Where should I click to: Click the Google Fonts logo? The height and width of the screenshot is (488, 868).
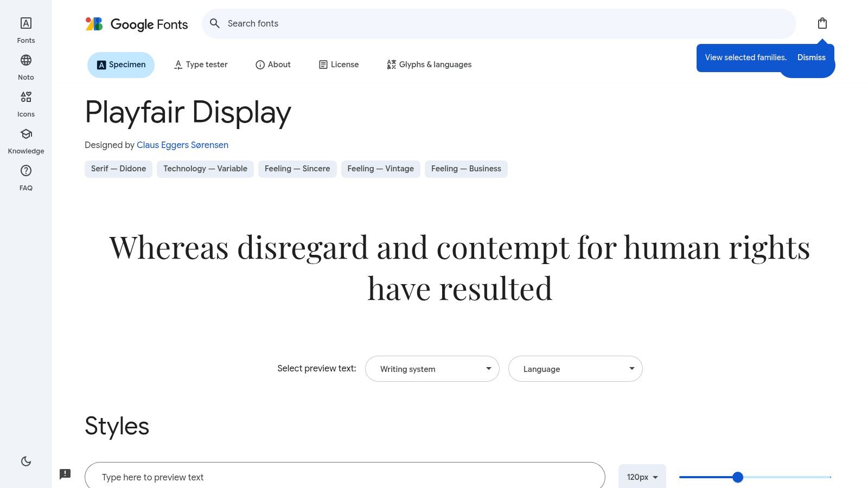coord(137,24)
